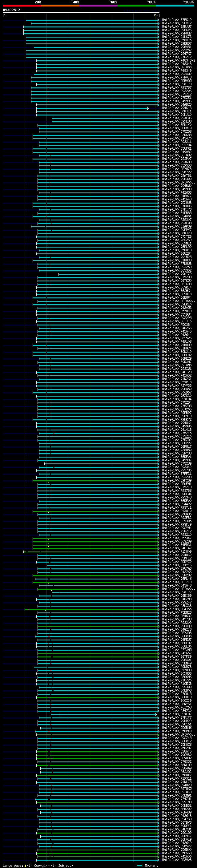Select hit UniRef100_C1KG73
This screenshot has height=868, width=197.
tap(176, 37)
